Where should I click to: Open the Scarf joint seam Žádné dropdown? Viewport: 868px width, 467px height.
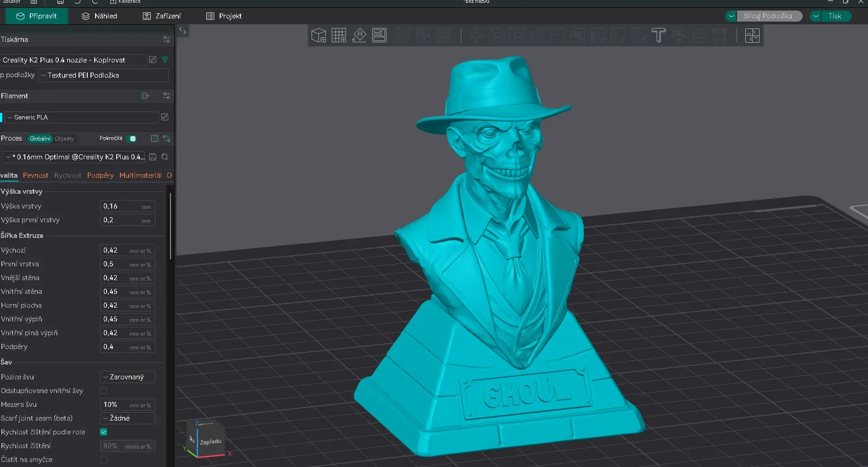click(x=128, y=418)
